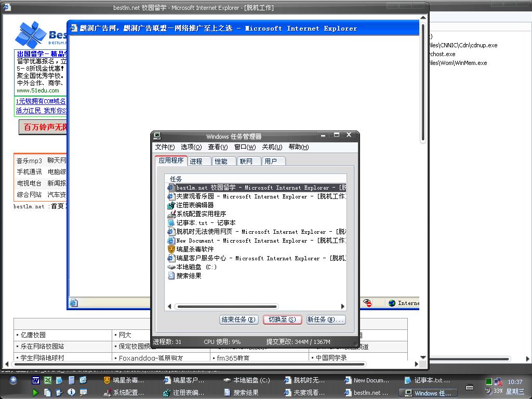
Task: Switch to 记事本.txt taskbar button
Action: tap(428, 380)
